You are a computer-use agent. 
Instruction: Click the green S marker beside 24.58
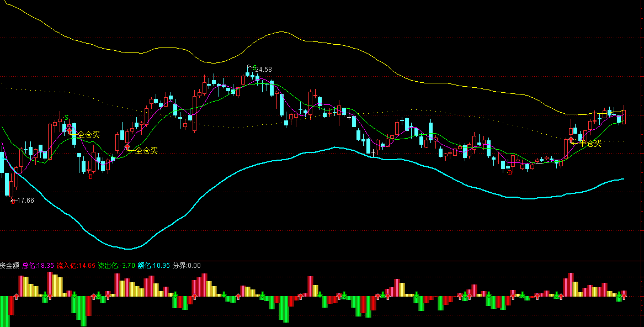[x=254, y=67]
